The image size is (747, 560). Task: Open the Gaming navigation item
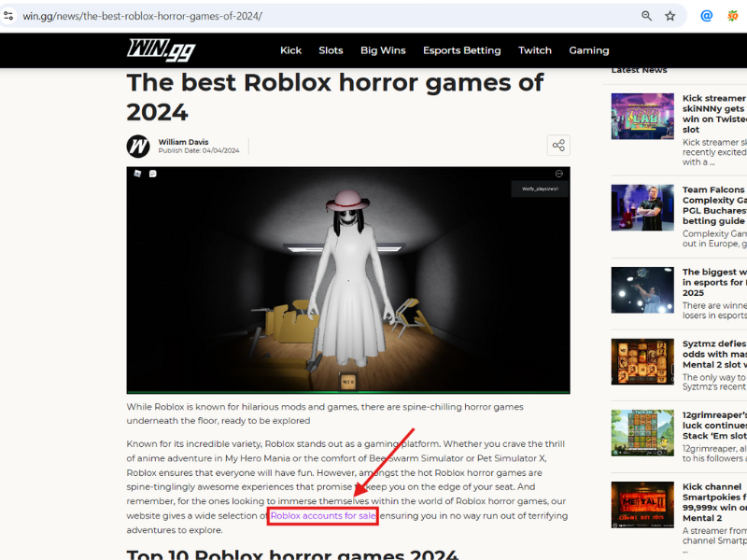[x=589, y=51]
